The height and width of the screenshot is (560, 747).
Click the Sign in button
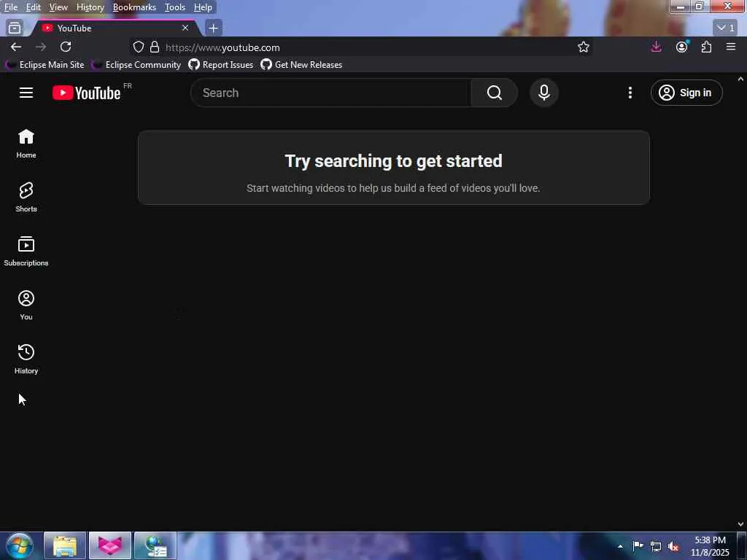(x=686, y=93)
